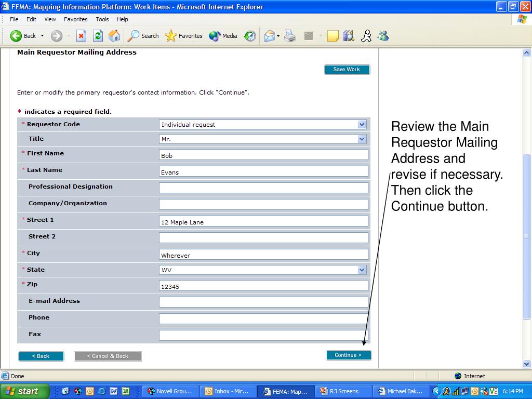Expand the Title dropdown
This screenshot has width=532, height=399.
pyautogui.click(x=362, y=139)
